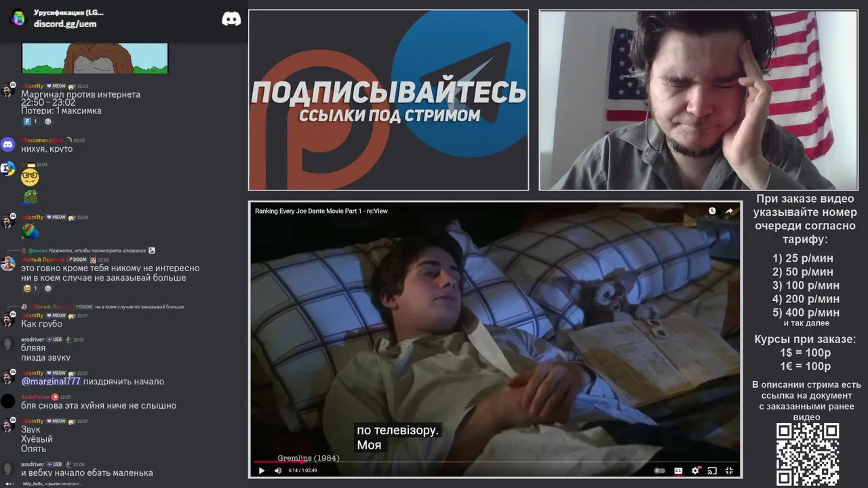Open the discord.gg/uem link text
The width and height of the screenshot is (868, 488).
coord(65,24)
